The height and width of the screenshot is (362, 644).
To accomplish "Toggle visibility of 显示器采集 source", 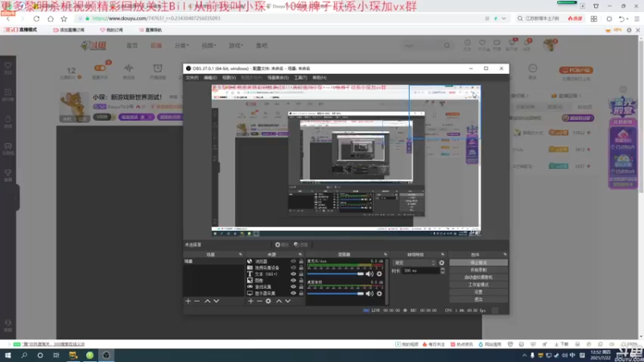I will click(293, 294).
